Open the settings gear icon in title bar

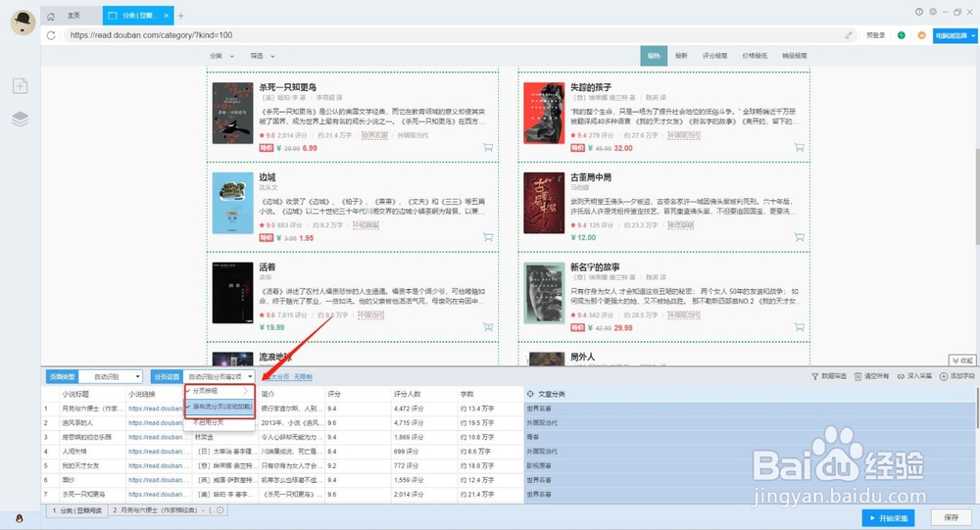(933, 12)
